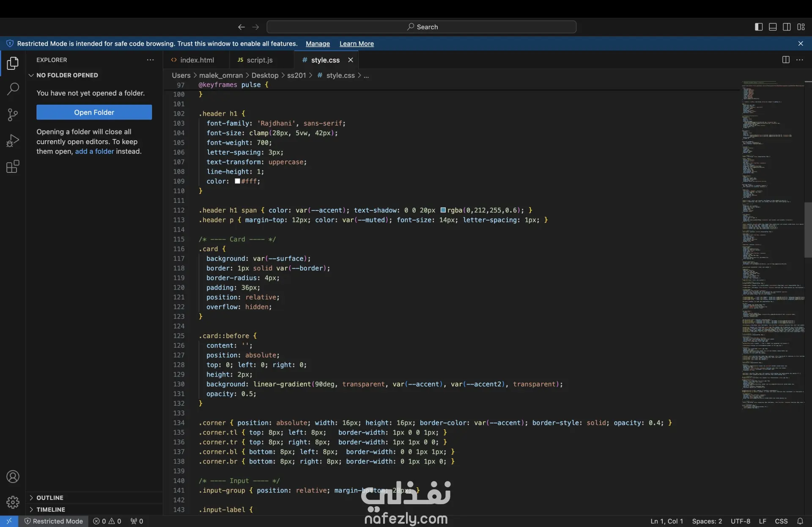
Task: Open the Customize Layout menu
Action: (x=801, y=27)
